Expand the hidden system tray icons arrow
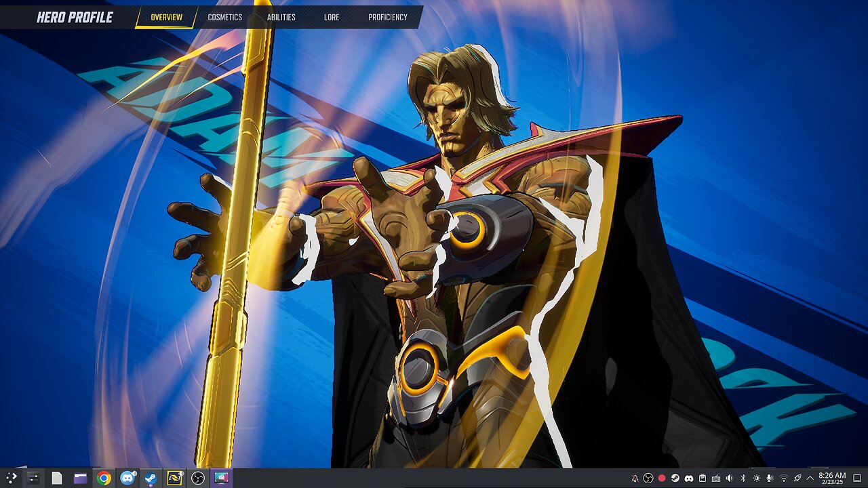 810,479
